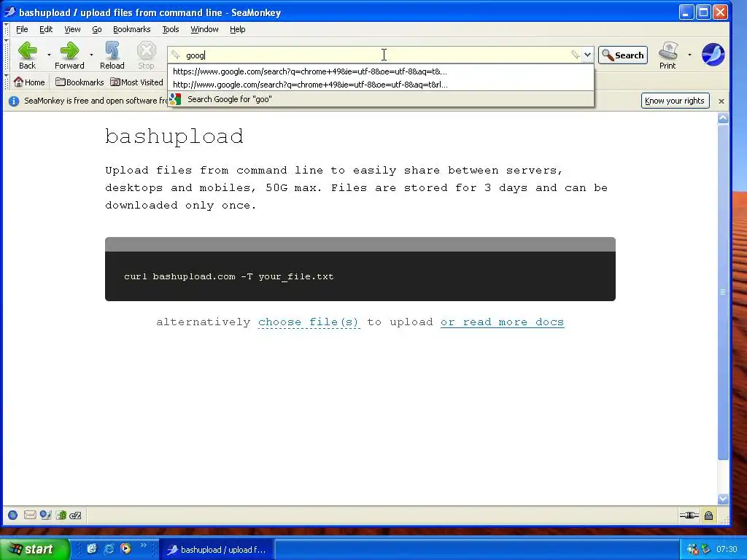Click the info icon in notification bar
747x560 pixels.
(14, 101)
